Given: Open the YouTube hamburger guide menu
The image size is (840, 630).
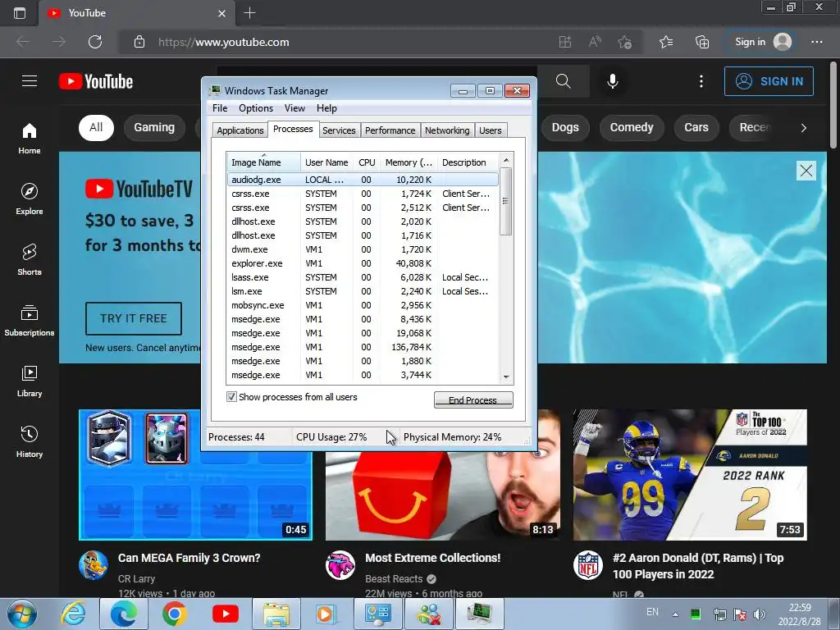Looking at the screenshot, I should [x=30, y=81].
